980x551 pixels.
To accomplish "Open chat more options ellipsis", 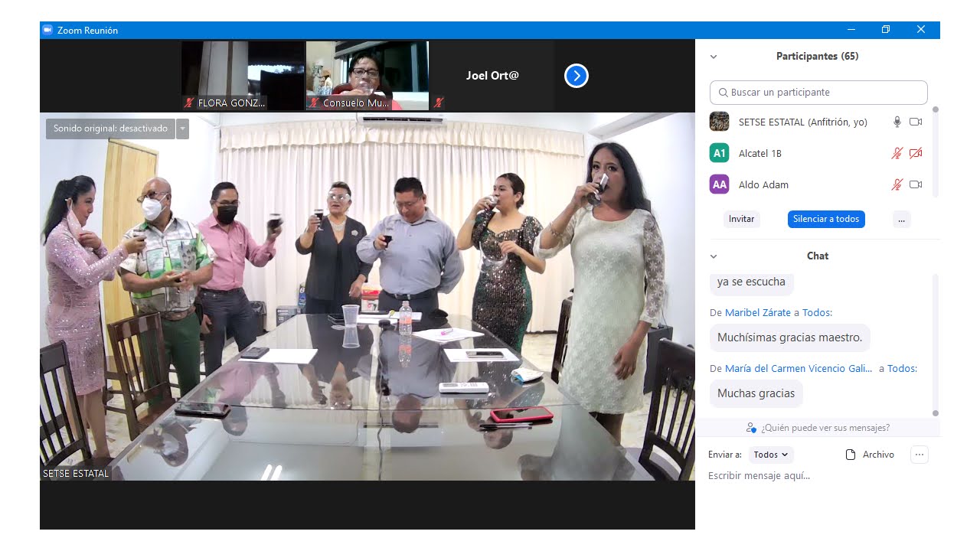I will (x=920, y=455).
